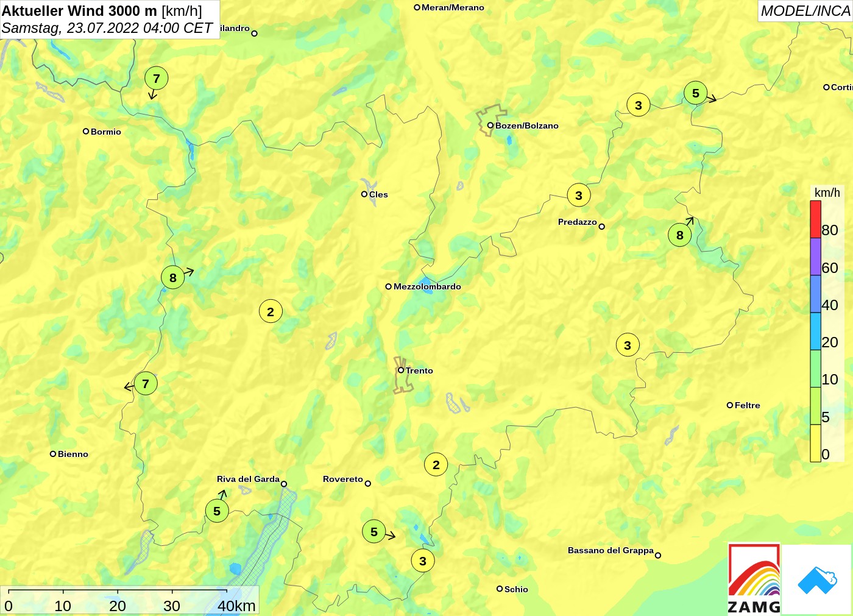Select the Bassano del Grappa marker dot
This screenshot has height=616, width=853.
point(658,555)
